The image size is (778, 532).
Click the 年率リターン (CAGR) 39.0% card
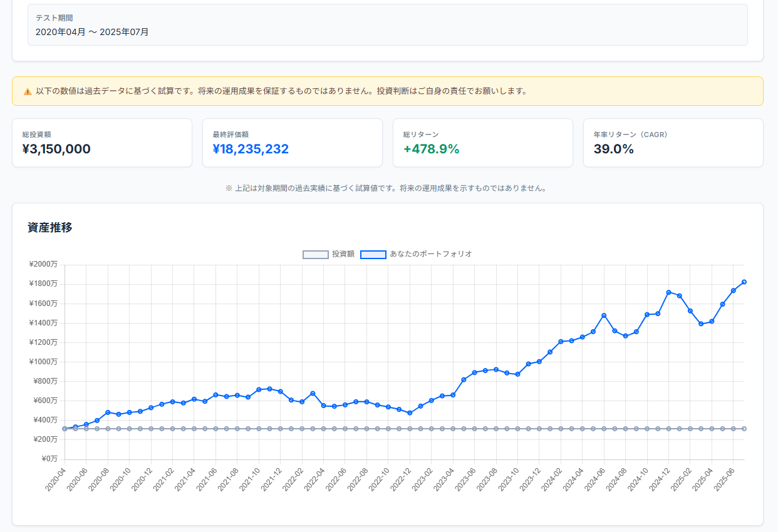(673, 143)
